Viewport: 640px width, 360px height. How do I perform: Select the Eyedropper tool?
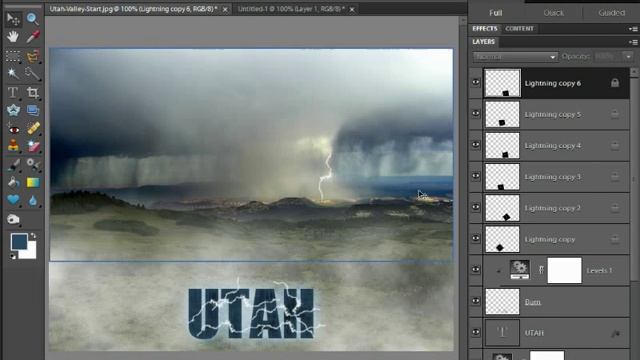pos(33,37)
